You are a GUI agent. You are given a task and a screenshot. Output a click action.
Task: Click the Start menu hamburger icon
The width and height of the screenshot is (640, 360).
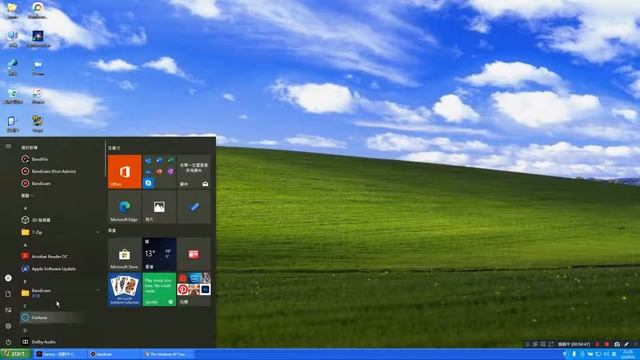point(8,146)
